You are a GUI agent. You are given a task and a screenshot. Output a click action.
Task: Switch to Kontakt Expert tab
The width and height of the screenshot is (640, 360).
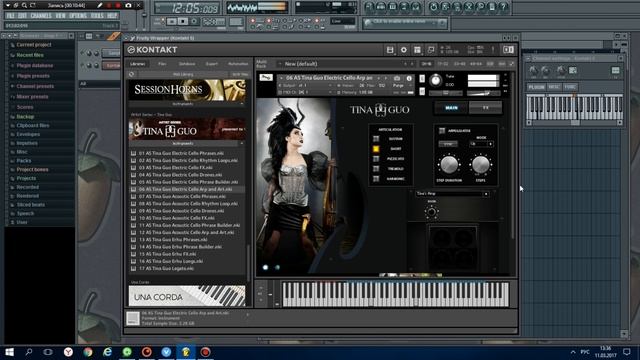coord(211,64)
